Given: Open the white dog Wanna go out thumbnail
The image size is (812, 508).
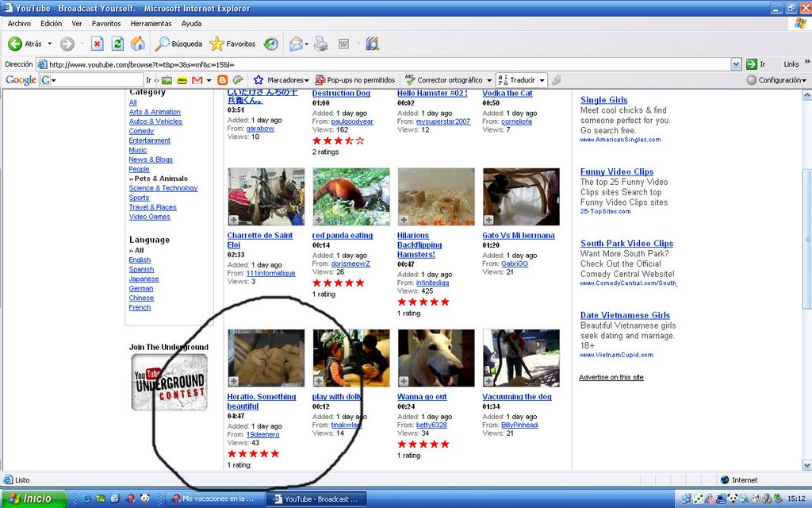Looking at the screenshot, I should (436, 358).
